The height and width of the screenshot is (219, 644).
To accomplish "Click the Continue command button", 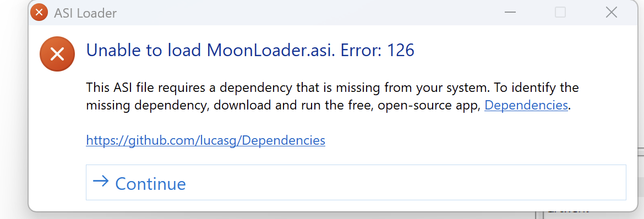I will pyautogui.click(x=356, y=183).
